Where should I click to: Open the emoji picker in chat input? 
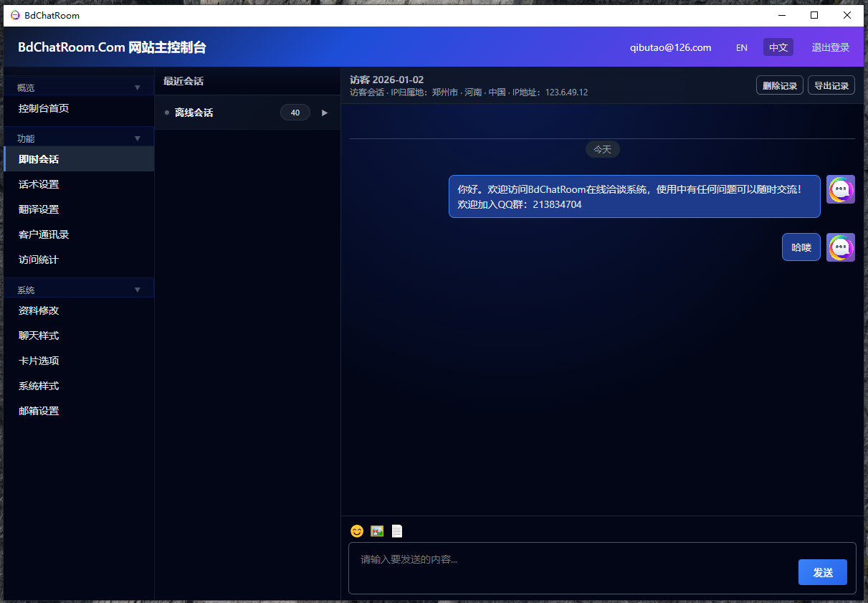tap(356, 531)
